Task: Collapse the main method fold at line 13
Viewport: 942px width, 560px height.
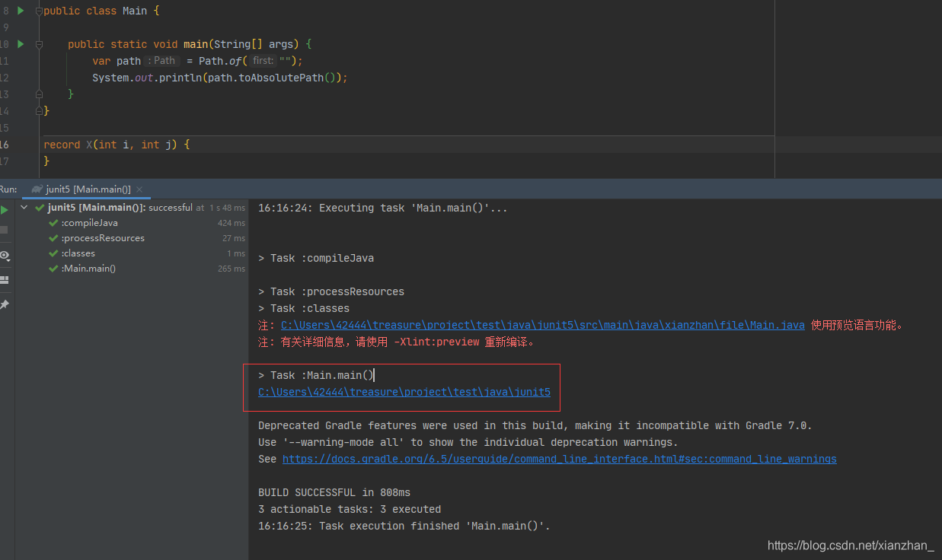Action: tap(38, 94)
